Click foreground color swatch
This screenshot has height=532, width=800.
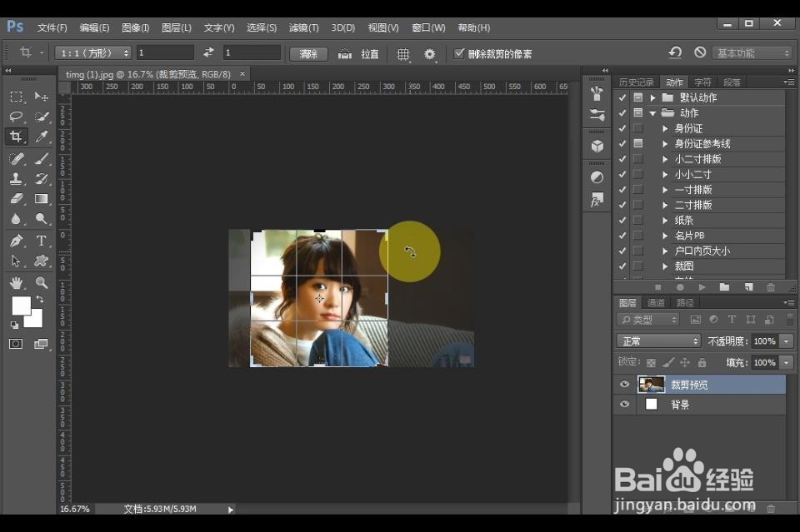tap(20, 306)
